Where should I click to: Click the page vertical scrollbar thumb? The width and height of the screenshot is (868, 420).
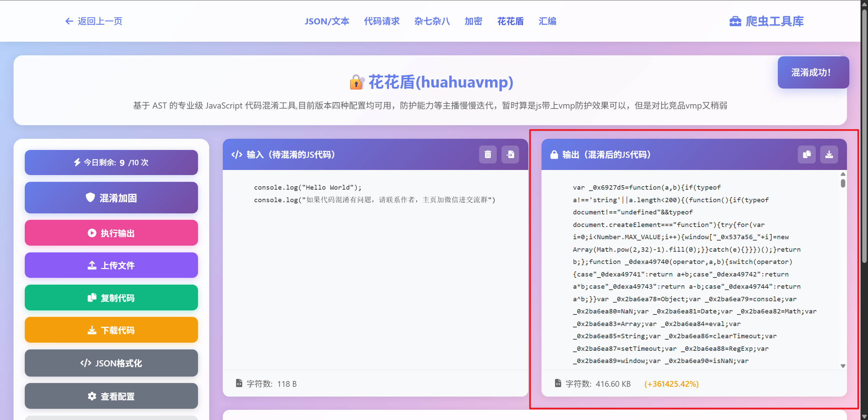click(x=864, y=136)
